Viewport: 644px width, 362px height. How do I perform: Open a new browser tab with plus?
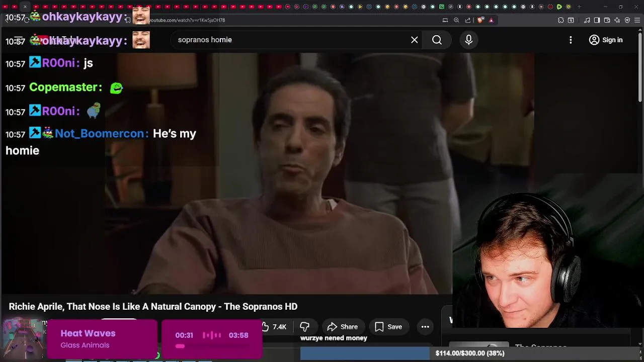579,7
